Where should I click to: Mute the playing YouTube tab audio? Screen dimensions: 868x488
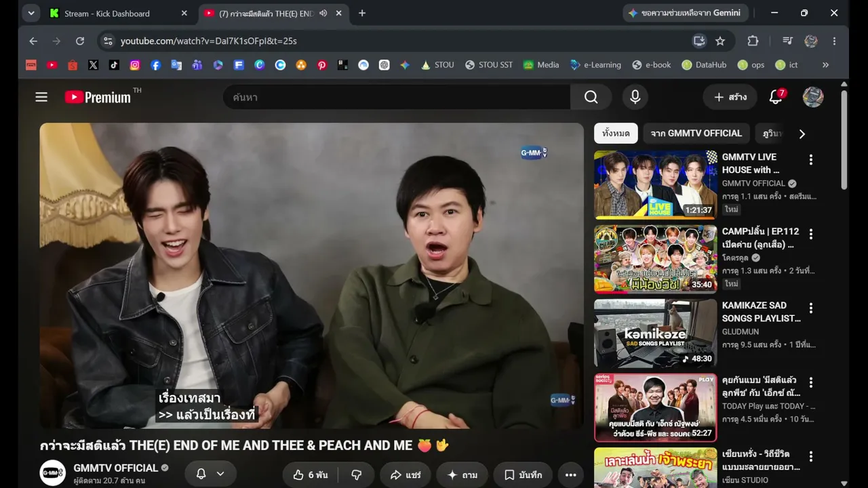[x=323, y=13]
